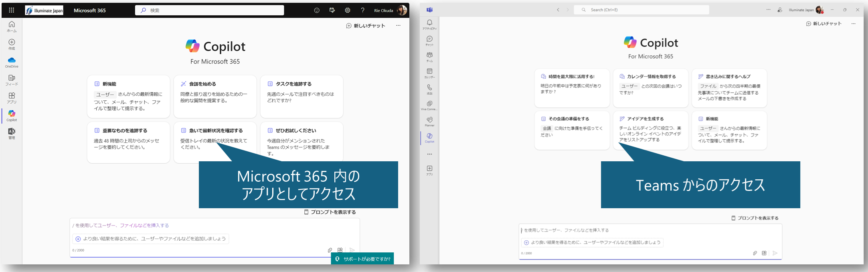Open Illuminate Japan profile avatar in Teams

(x=819, y=10)
